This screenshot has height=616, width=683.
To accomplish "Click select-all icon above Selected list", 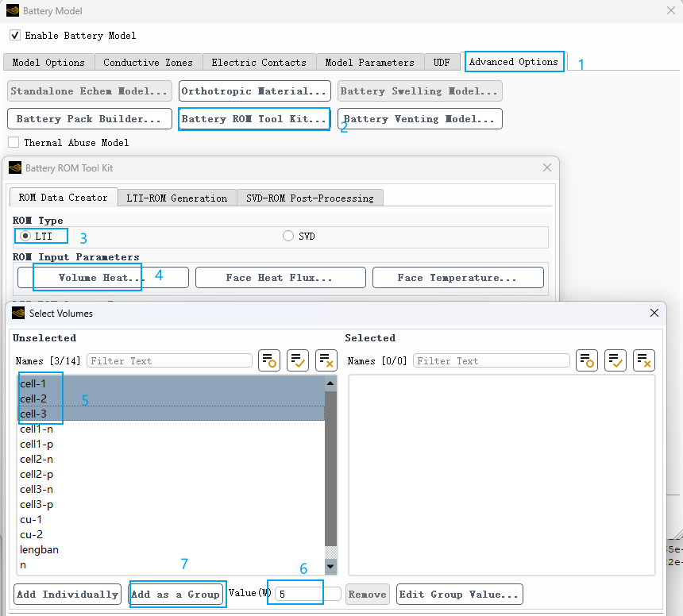I will 615,360.
